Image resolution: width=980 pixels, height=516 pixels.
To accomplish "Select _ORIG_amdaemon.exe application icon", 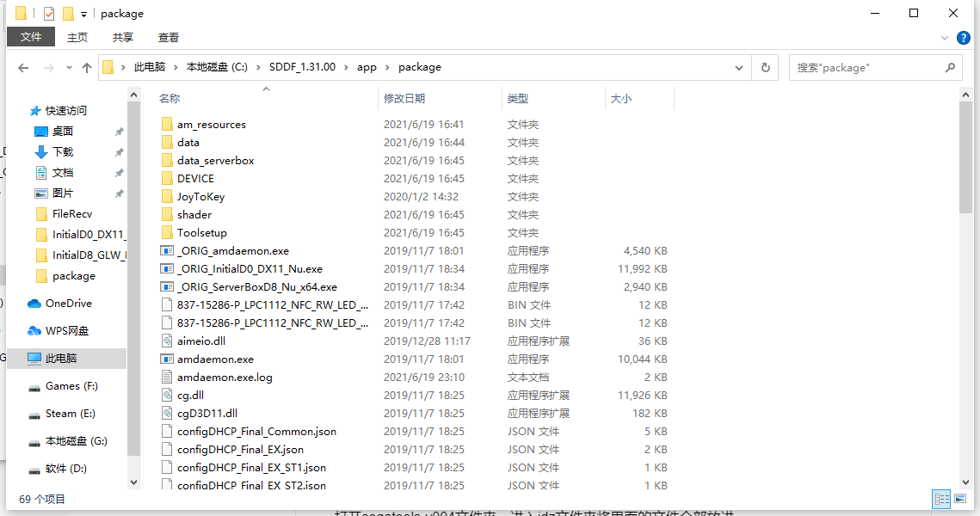I will (167, 250).
